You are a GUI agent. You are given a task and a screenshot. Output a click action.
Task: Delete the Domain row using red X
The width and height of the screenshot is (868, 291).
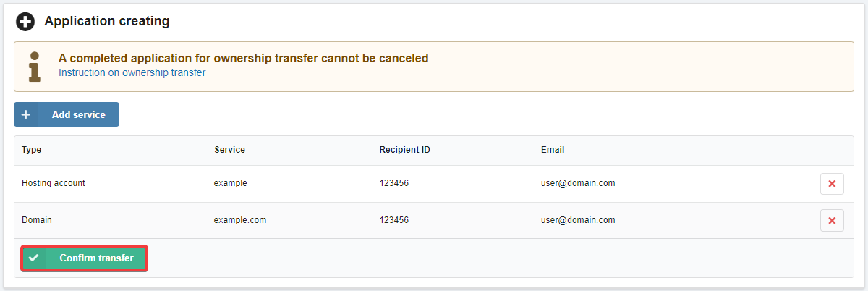[x=832, y=220]
